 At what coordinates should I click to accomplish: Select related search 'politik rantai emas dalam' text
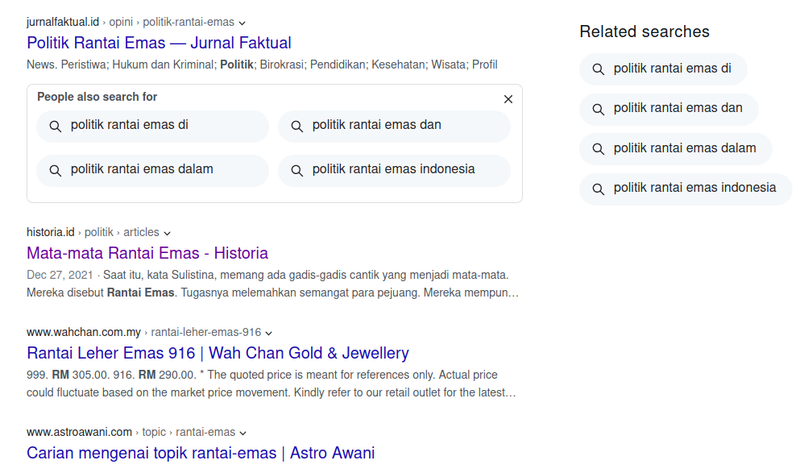tap(685, 149)
